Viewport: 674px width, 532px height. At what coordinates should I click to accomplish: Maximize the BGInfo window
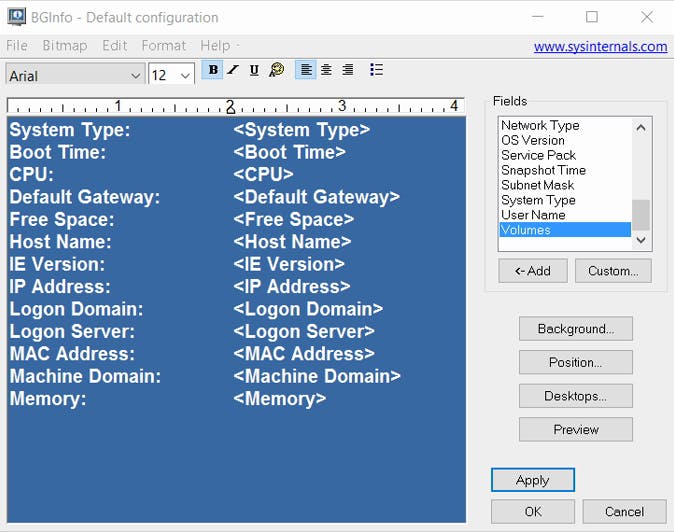click(592, 17)
